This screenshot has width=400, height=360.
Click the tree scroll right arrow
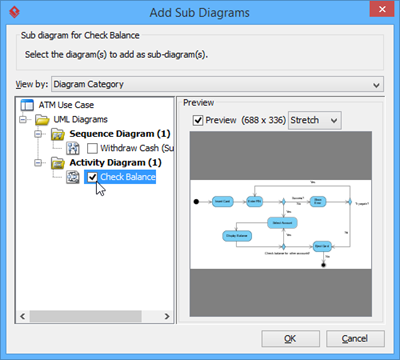(167, 316)
